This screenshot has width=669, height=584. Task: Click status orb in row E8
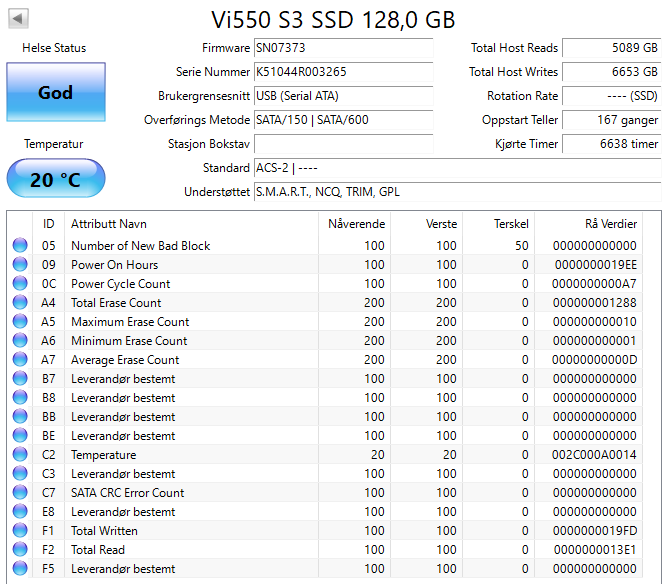pyautogui.click(x=20, y=511)
